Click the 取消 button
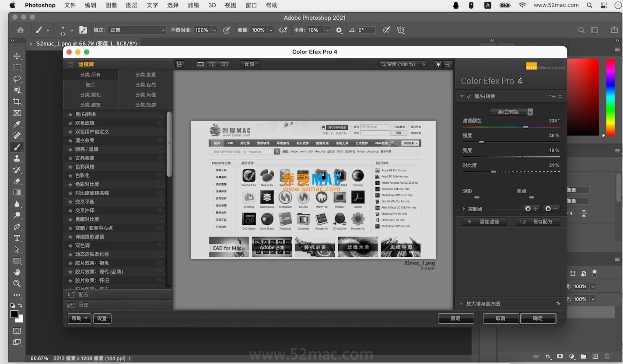The width and height of the screenshot is (623, 364). click(x=500, y=318)
